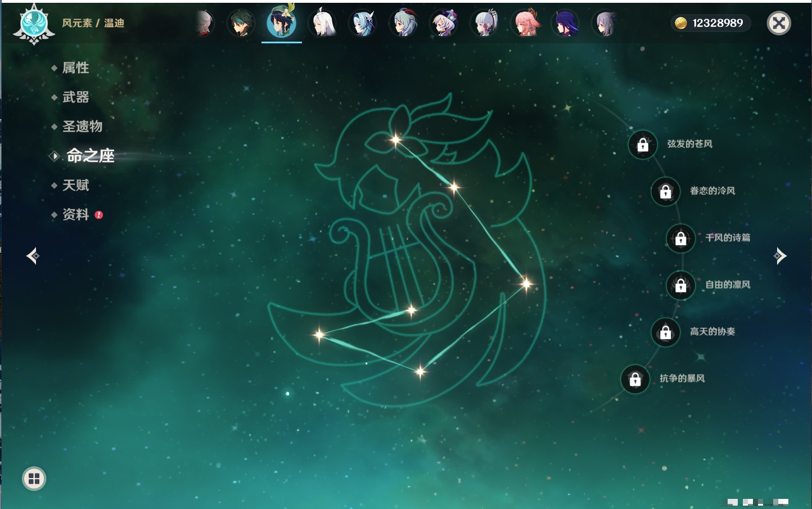812x509 pixels.
Task: Choose Eula's light-blue-haired portrait
Action: (363, 24)
